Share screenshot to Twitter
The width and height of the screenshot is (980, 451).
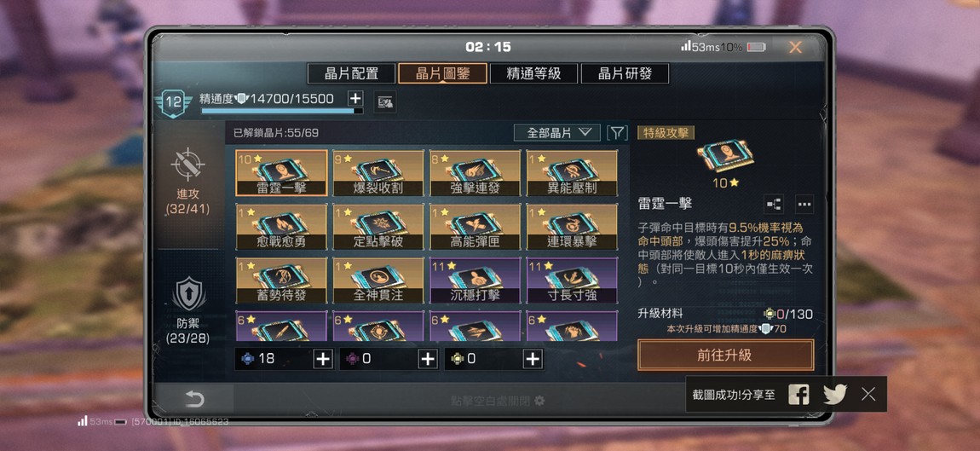coord(835,394)
